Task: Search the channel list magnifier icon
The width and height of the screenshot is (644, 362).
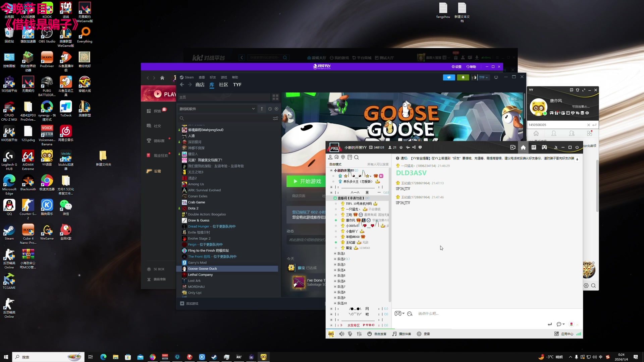Action: [357, 157]
